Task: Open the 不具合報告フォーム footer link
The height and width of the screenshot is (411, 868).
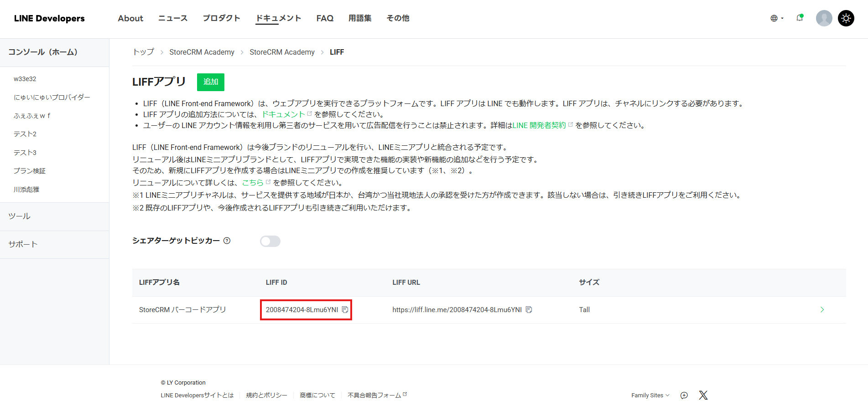Action: 374,395
